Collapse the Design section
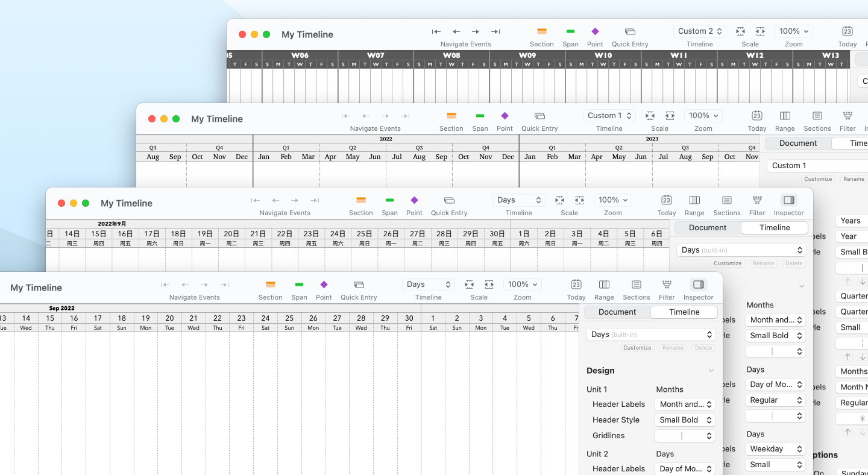 (711, 370)
